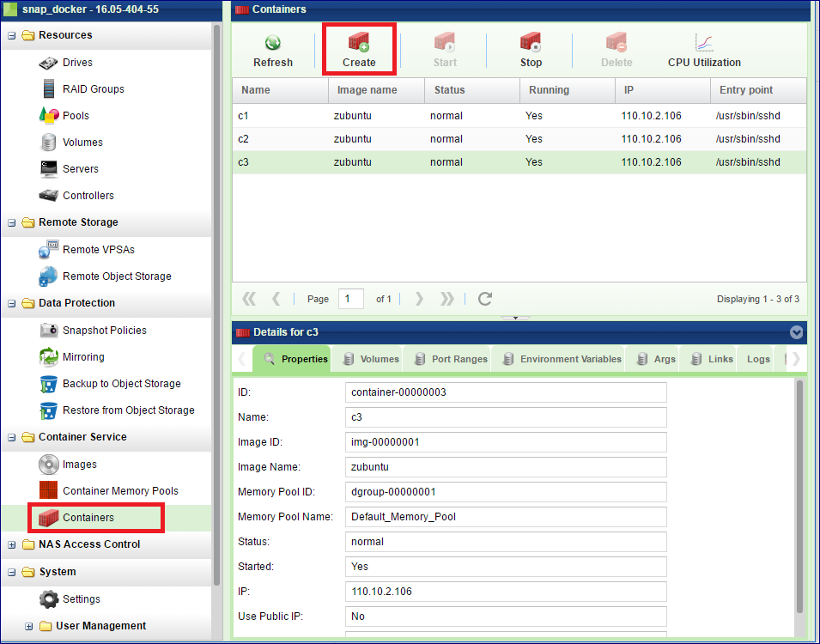Click the Memory Pool Name field

[506, 517]
